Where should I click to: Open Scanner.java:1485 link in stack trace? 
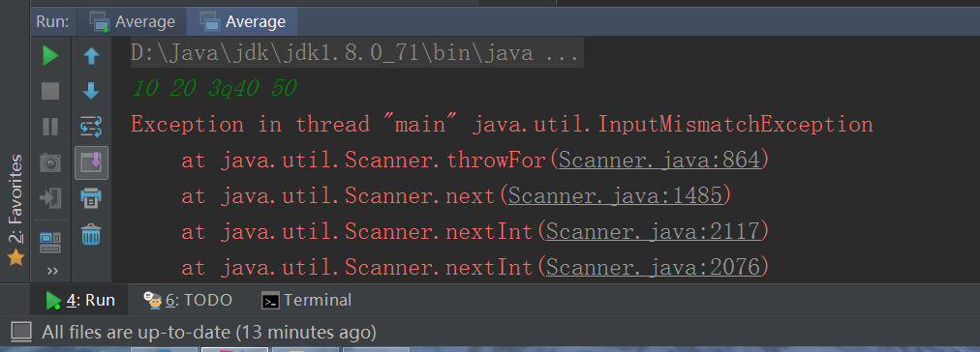(x=616, y=196)
